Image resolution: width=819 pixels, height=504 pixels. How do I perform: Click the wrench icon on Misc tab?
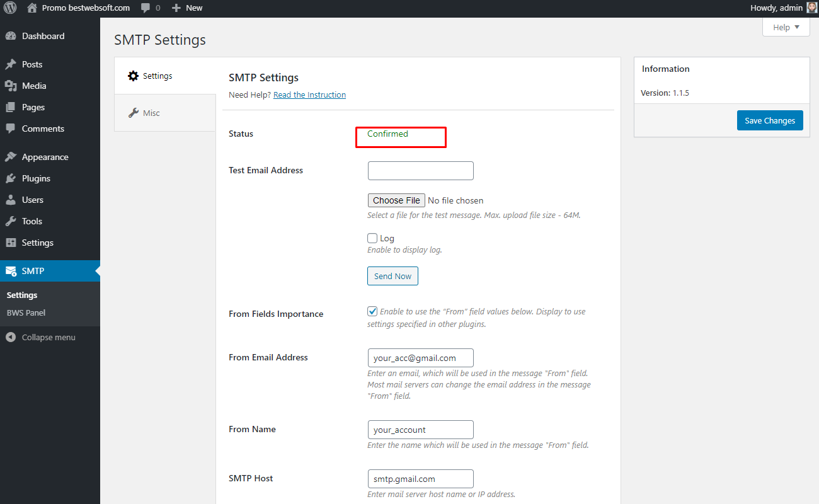tap(133, 113)
